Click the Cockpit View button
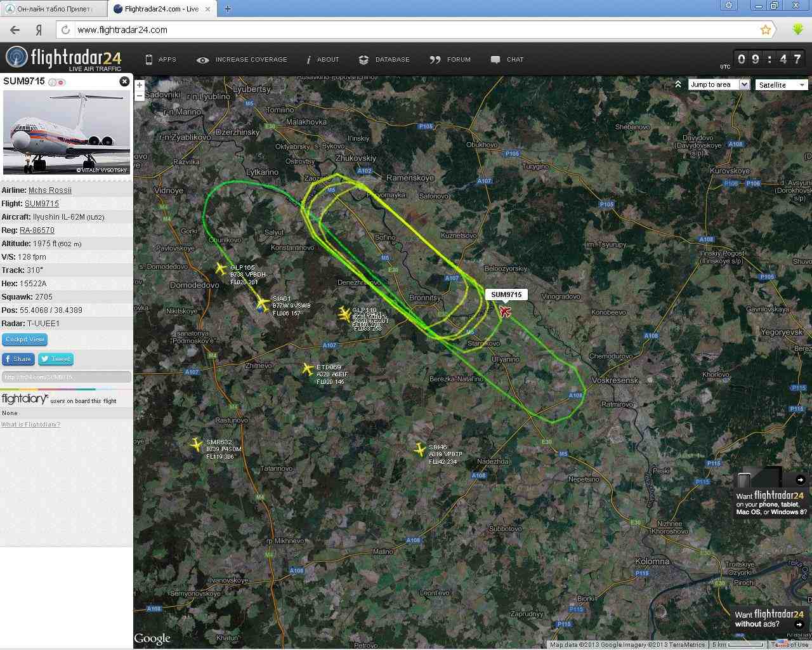 click(x=25, y=340)
